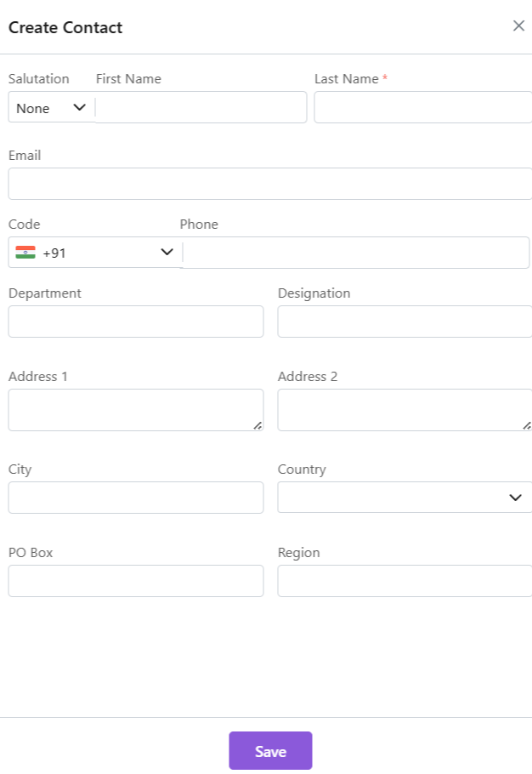
Task: Grab the Address 1 resize handle
Action: coord(258,424)
